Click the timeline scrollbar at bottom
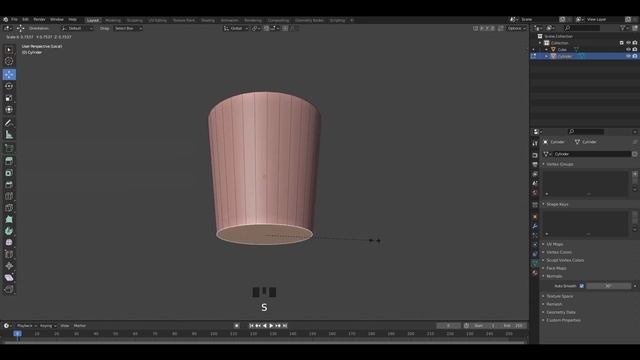Image resolution: width=640 pixels, height=360 pixels. 264,342
